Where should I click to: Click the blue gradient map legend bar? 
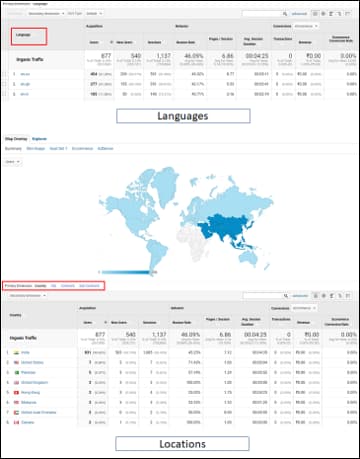tap(125, 272)
